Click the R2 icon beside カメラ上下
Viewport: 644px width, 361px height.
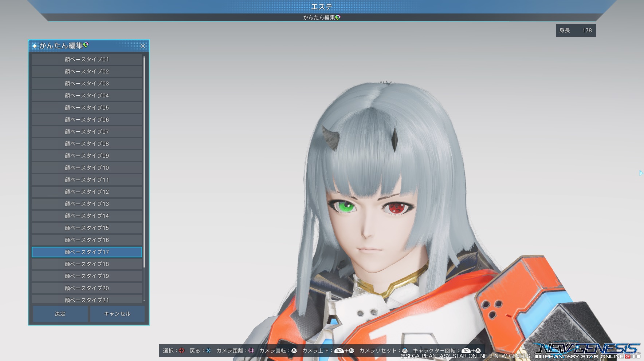click(339, 351)
